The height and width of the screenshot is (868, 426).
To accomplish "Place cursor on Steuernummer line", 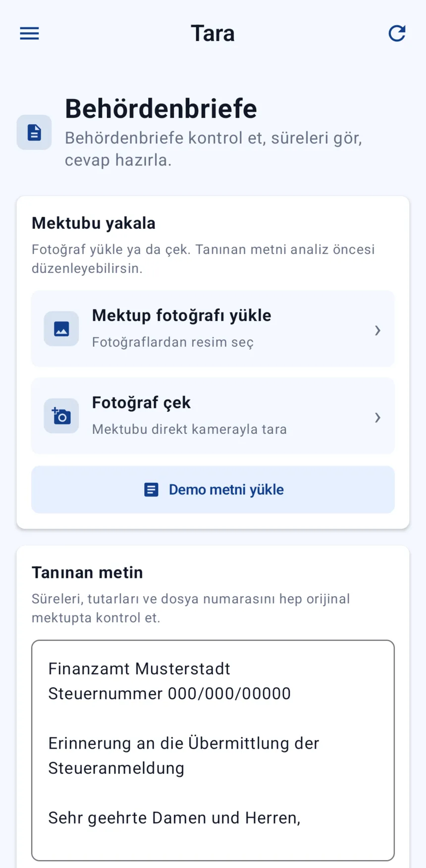I will point(169,694).
